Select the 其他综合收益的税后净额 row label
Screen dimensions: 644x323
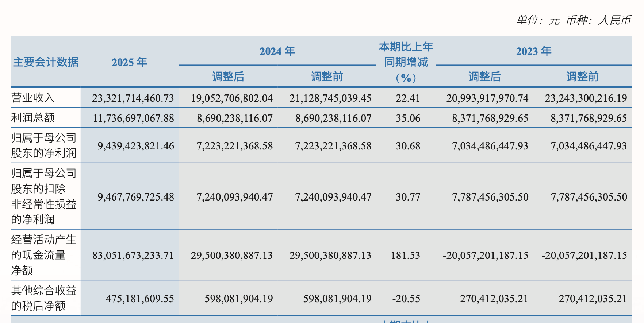point(44,298)
